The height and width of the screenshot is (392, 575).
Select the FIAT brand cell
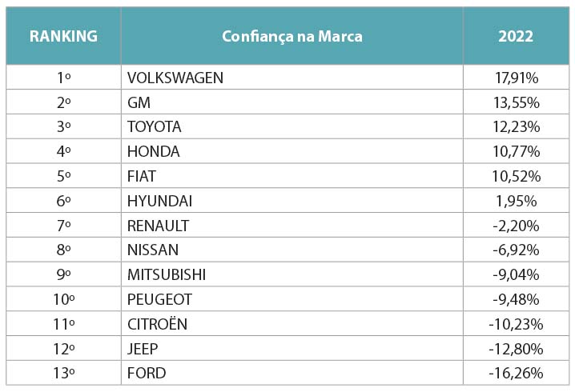[143, 176]
